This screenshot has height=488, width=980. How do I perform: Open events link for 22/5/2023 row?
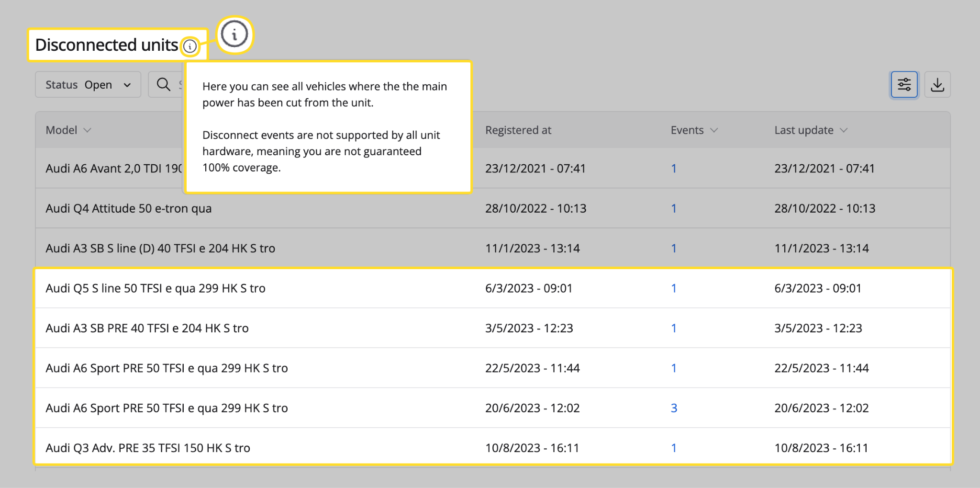pyautogui.click(x=674, y=368)
